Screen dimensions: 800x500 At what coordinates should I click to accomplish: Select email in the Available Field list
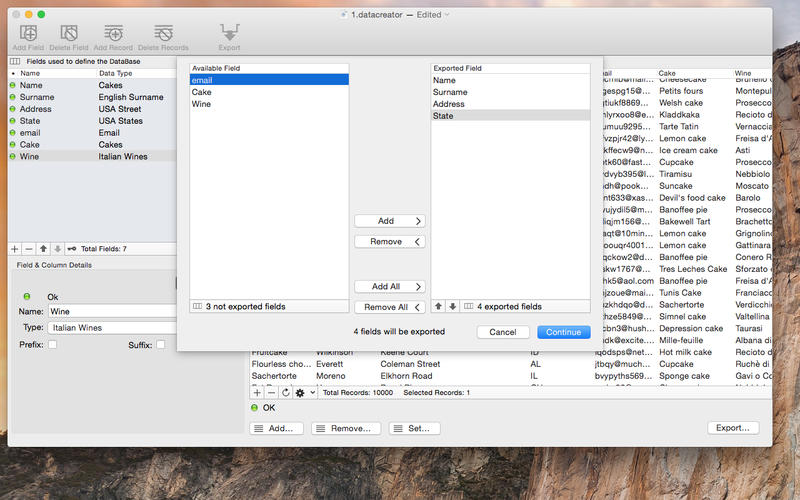coord(269,80)
